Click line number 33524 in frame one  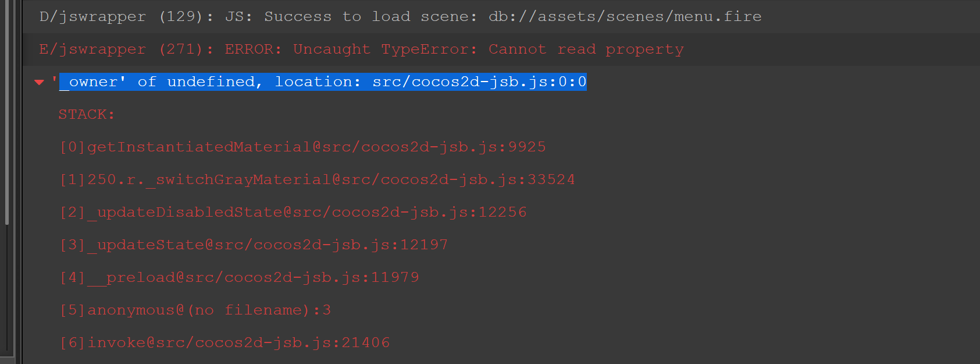coord(551,180)
